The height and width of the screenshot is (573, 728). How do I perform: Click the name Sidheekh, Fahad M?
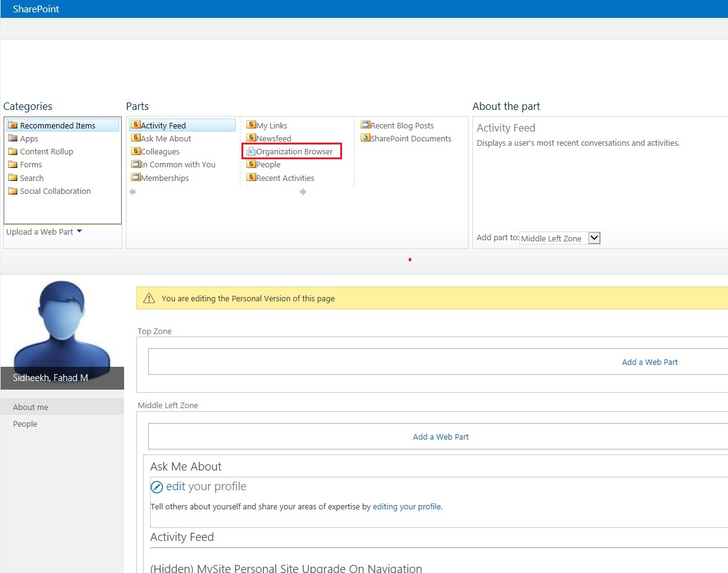pyautogui.click(x=50, y=377)
